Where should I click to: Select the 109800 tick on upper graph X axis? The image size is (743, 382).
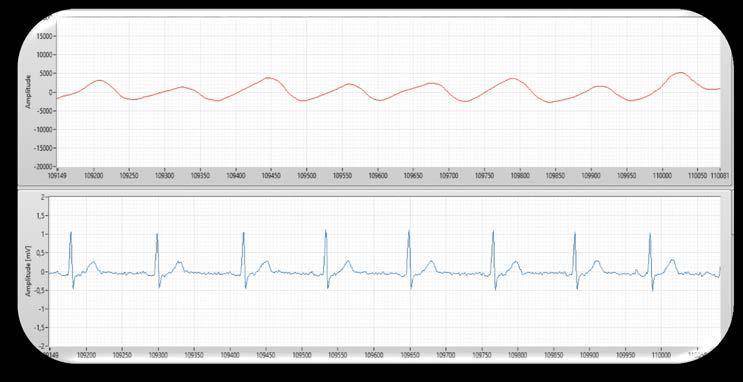coord(520,175)
